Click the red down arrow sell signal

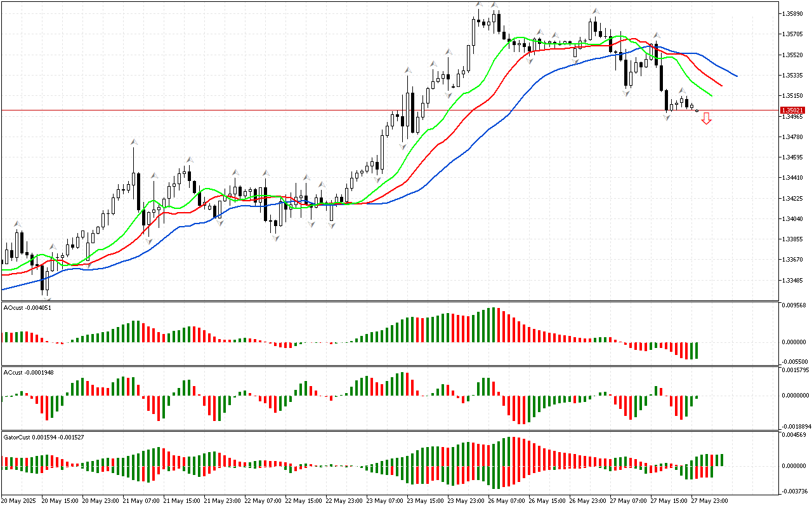[706, 119]
